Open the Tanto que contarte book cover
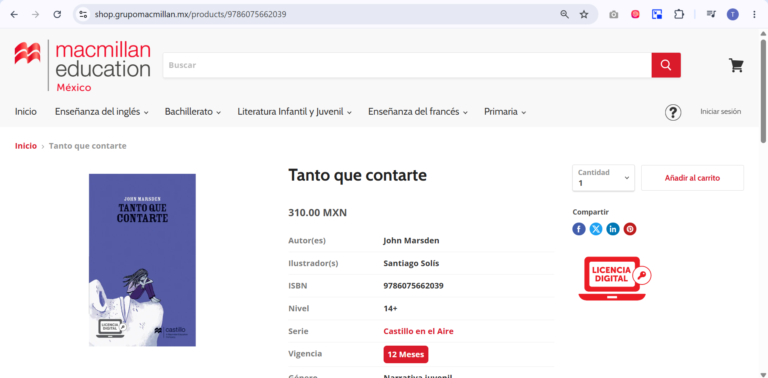The image size is (768, 378). point(142,260)
